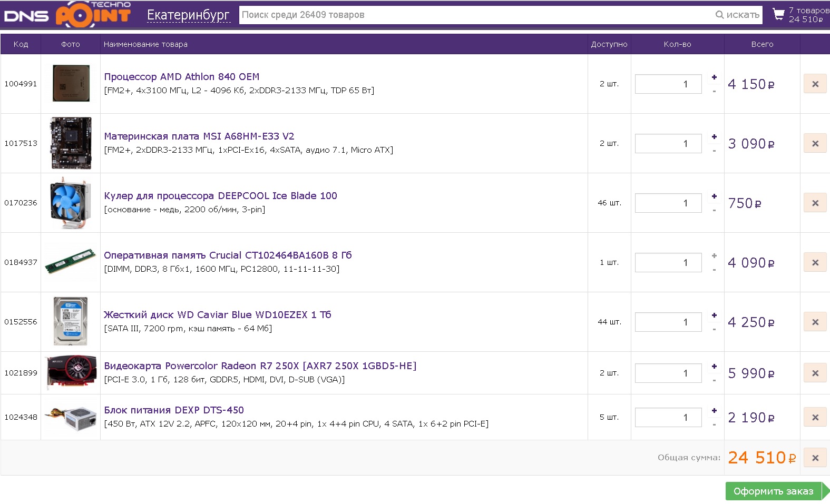
Task: Decrease quantity of Crucial memory module
Action: (714, 270)
